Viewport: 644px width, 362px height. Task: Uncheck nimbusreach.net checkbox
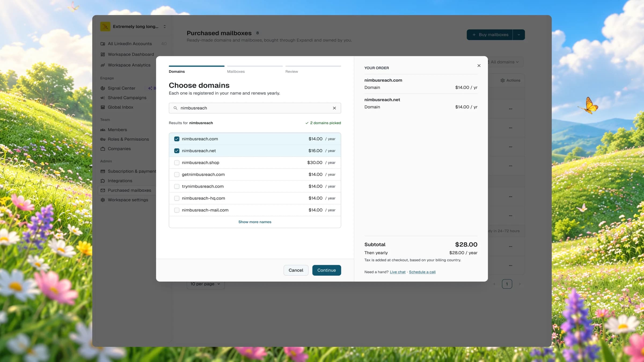177,151
